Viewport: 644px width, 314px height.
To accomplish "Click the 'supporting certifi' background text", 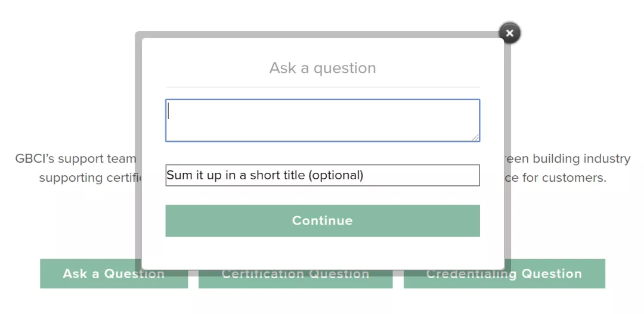I will click(88, 178).
